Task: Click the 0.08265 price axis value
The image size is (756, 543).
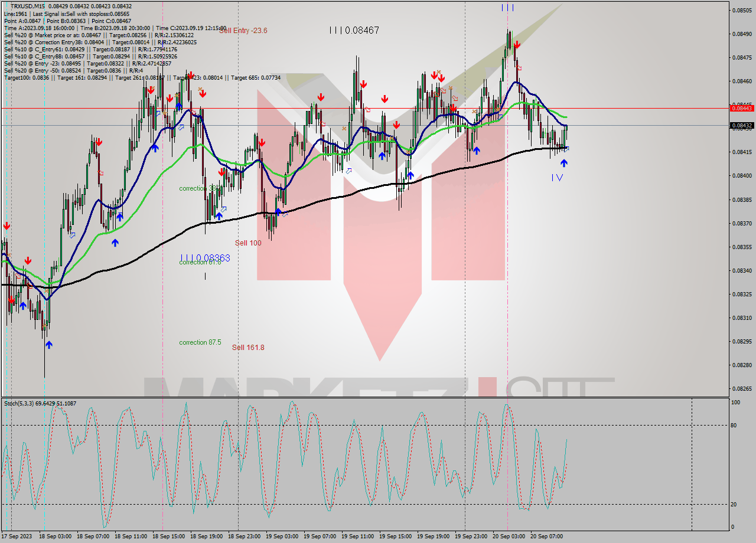Action: [x=742, y=388]
